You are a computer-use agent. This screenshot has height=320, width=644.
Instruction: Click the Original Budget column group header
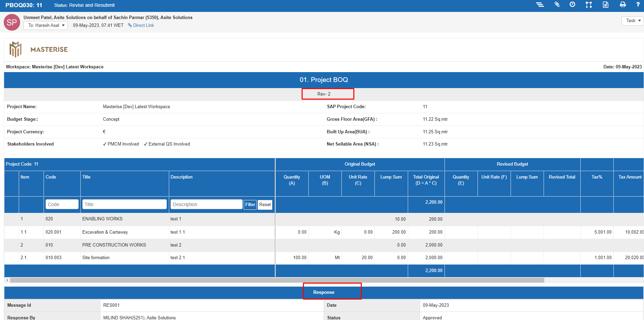360,164
